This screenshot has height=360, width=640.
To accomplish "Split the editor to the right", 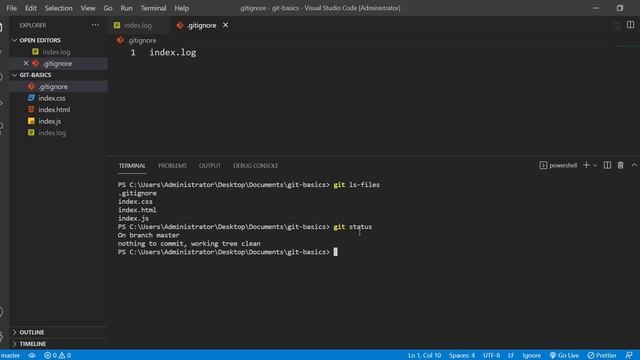I will click(x=630, y=25).
